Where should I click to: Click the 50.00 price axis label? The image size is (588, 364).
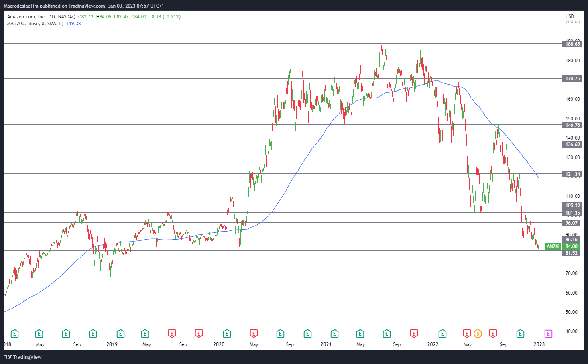[572, 312]
